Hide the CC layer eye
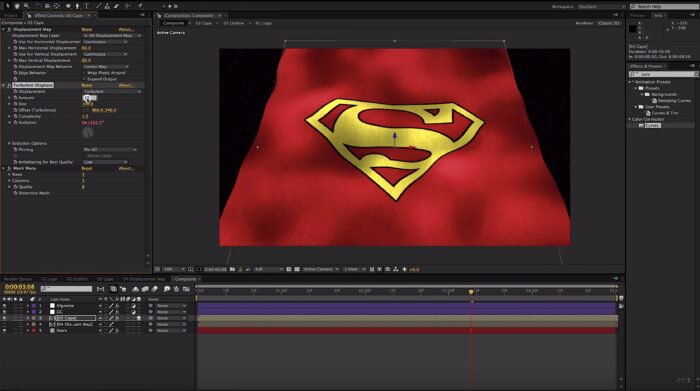This screenshot has width=700, height=391. (x=4, y=312)
